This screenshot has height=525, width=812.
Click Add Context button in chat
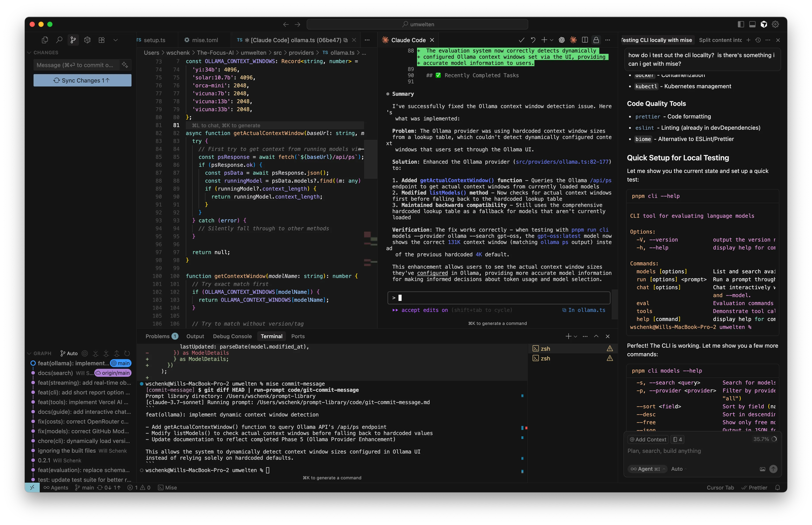(648, 439)
